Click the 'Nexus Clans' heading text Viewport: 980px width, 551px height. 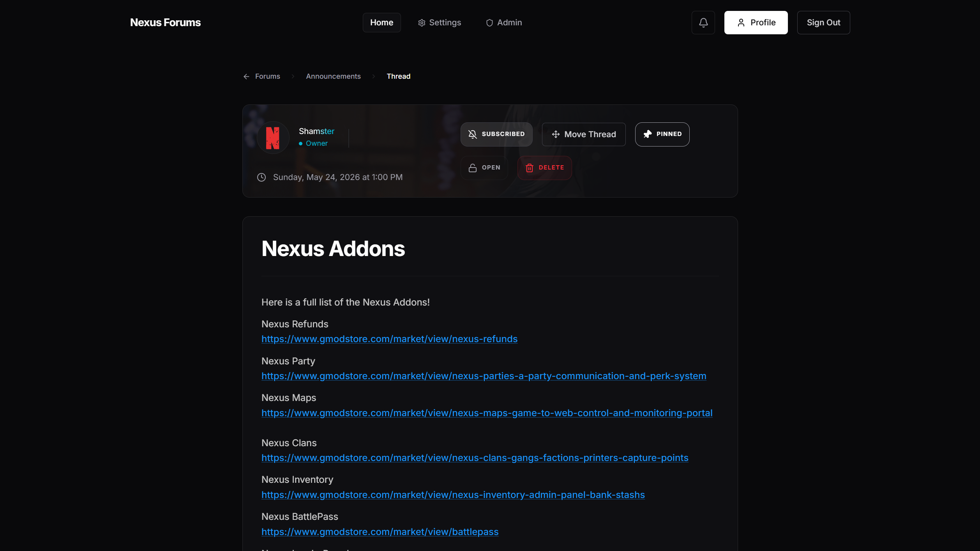click(289, 443)
